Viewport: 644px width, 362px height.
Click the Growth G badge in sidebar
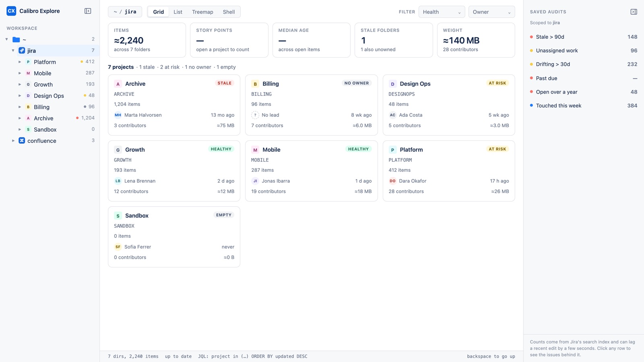pos(28,84)
